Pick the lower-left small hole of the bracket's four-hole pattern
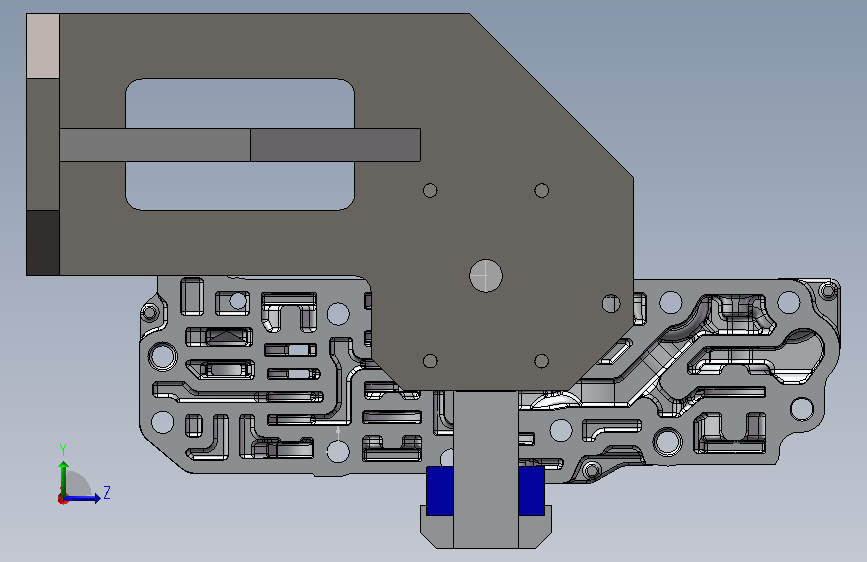The width and height of the screenshot is (867, 562). [430, 361]
